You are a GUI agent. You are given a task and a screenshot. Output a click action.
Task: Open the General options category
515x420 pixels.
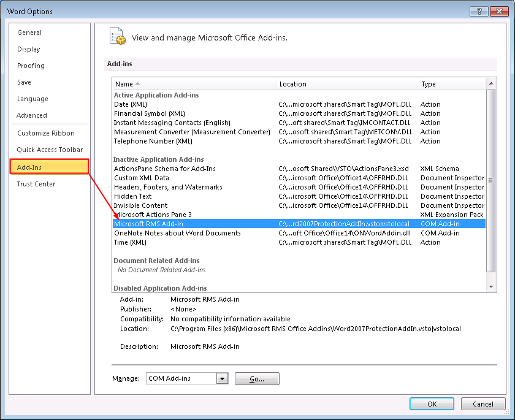29,32
